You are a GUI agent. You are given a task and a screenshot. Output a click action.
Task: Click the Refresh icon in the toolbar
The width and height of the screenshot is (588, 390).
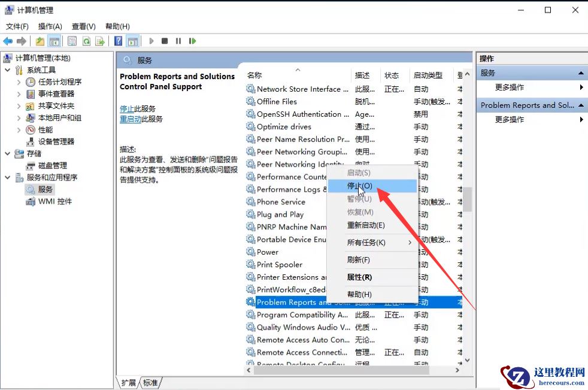click(x=86, y=41)
